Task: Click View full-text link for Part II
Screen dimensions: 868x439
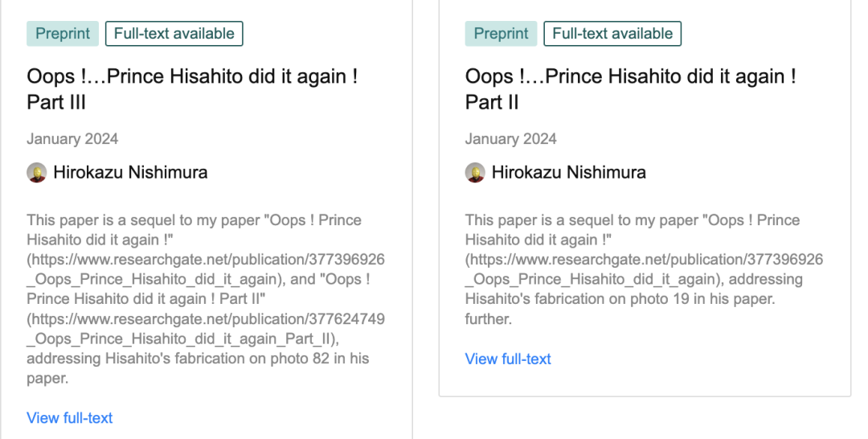Action: 508,359
